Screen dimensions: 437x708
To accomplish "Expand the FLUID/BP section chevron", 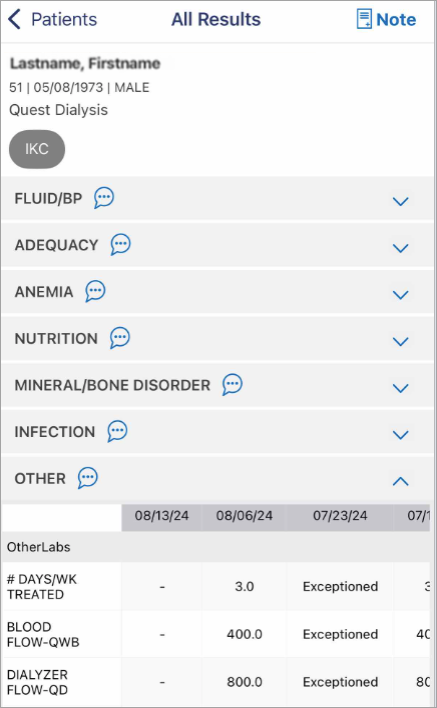I will pos(400,201).
